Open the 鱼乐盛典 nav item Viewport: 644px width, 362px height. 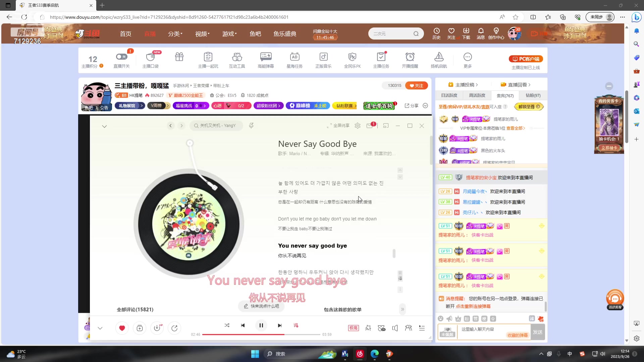(285, 34)
